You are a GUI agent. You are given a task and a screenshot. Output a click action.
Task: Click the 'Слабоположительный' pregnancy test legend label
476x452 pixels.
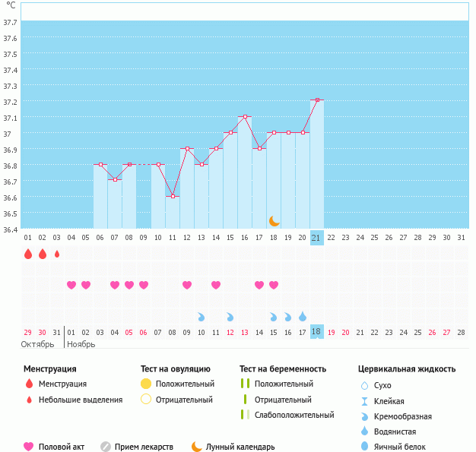point(294,415)
